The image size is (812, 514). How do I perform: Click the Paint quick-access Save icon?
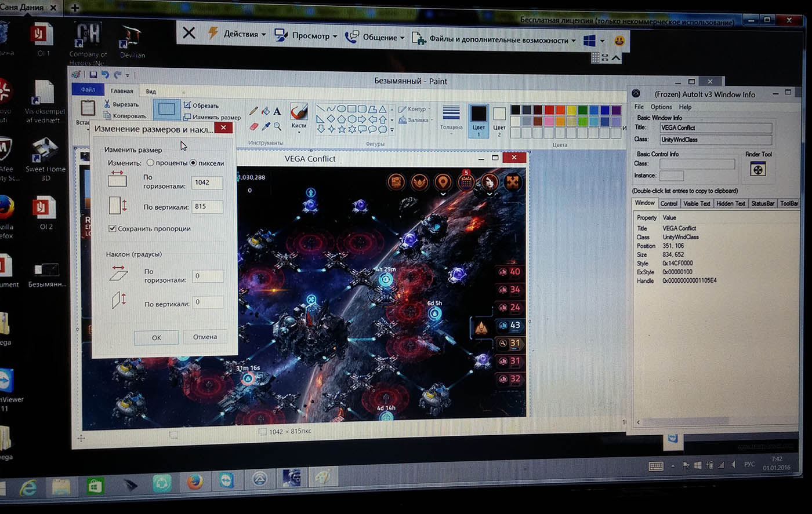point(93,75)
